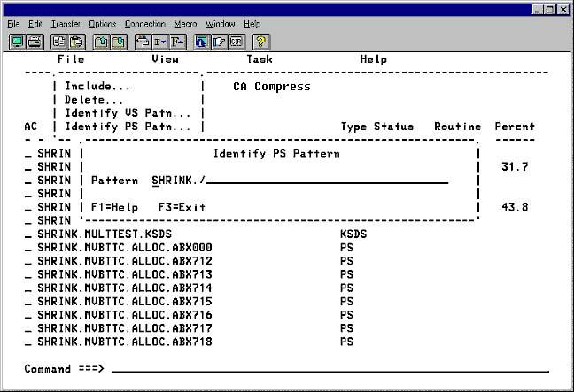This screenshot has height=392, width=574.
Task: Click the Paste clipboard icon
Action: tap(74, 41)
